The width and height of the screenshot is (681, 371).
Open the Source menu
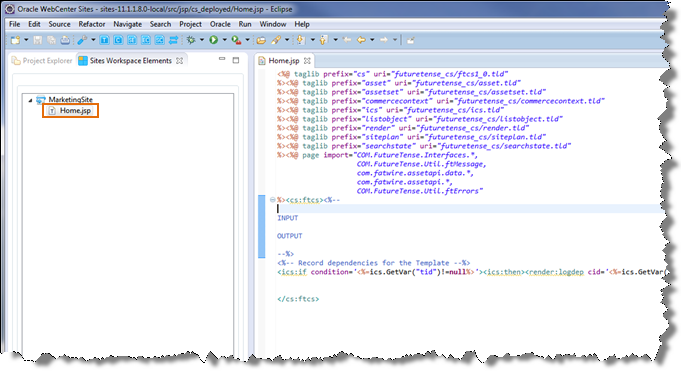[59, 24]
